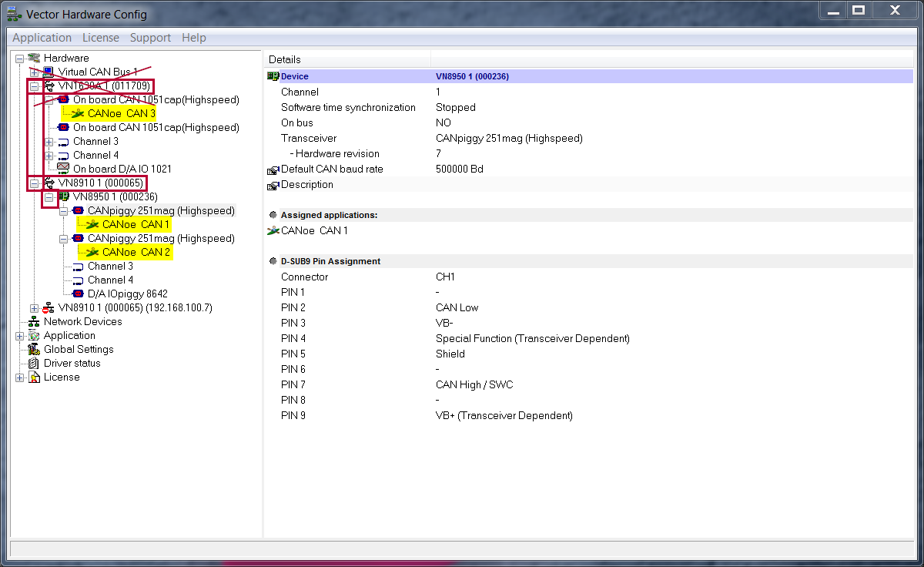Expand VN8910 1 (192.168.100.7) network node
The height and width of the screenshot is (567, 924).
35,308
